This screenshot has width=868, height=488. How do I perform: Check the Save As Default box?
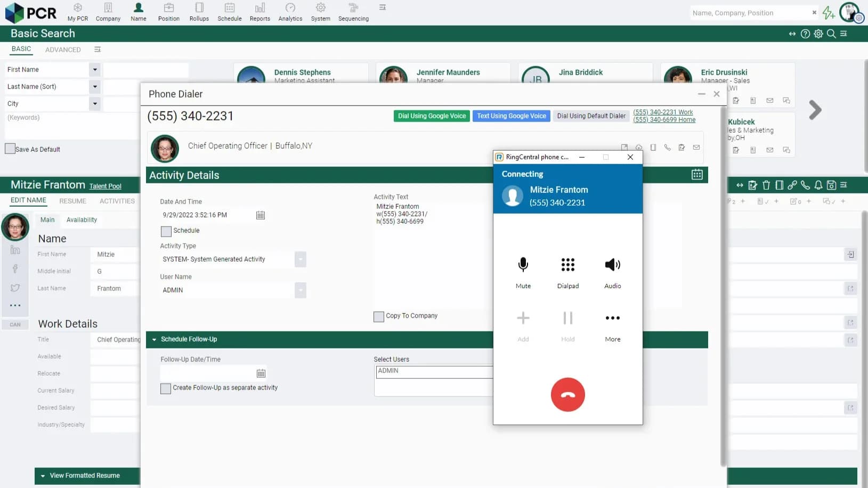(x=10, y=149)
